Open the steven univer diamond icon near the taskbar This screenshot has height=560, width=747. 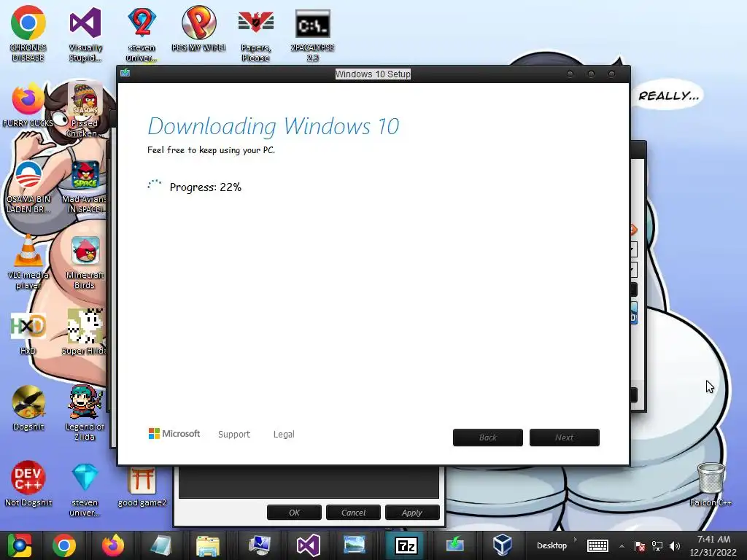[85, 491]
